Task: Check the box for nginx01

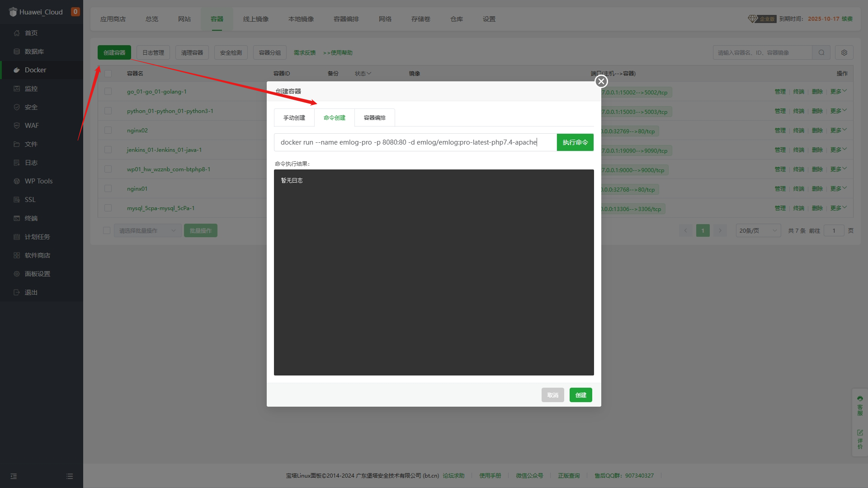Action: click(x=108, y=188)
